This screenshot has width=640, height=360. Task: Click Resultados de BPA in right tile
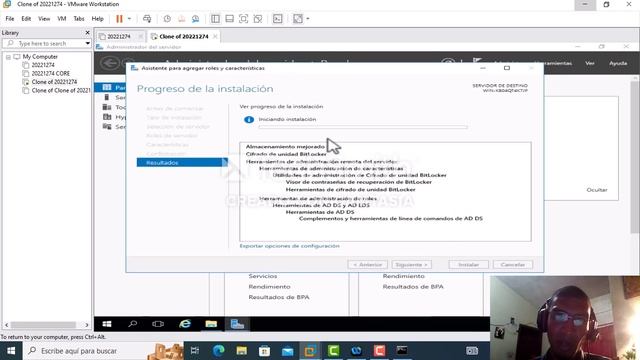pyautogui.click(x=413, y=287)
